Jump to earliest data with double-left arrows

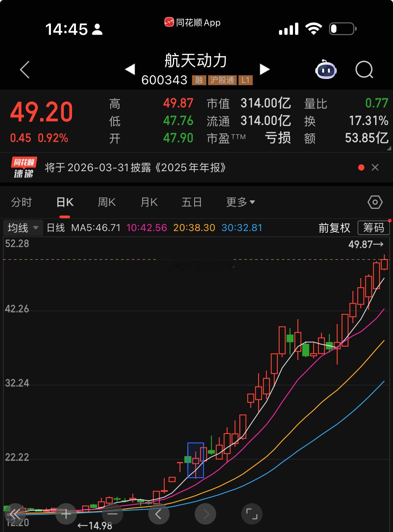[x=15, y=514]
